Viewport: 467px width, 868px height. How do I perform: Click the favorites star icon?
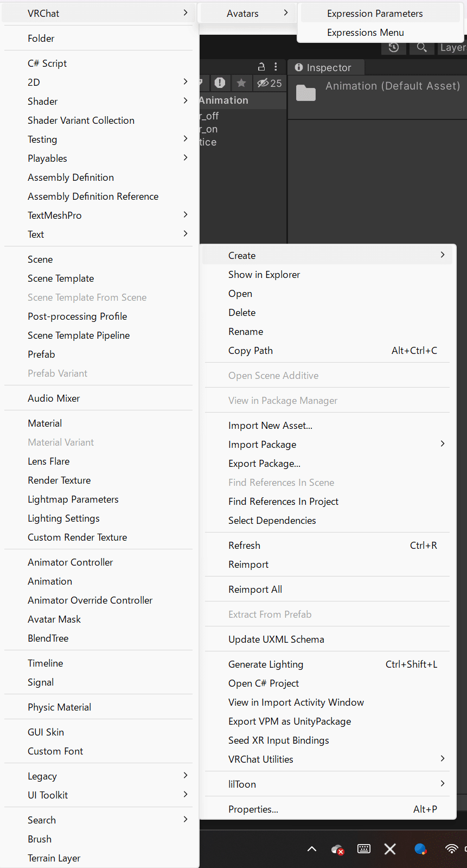click(x=241, y=83)
